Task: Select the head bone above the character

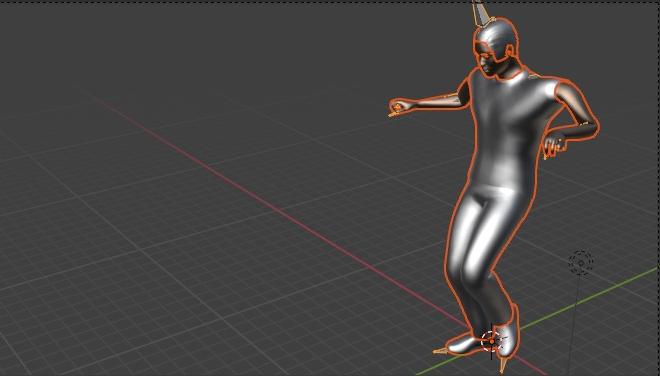Action: (481, 13)
